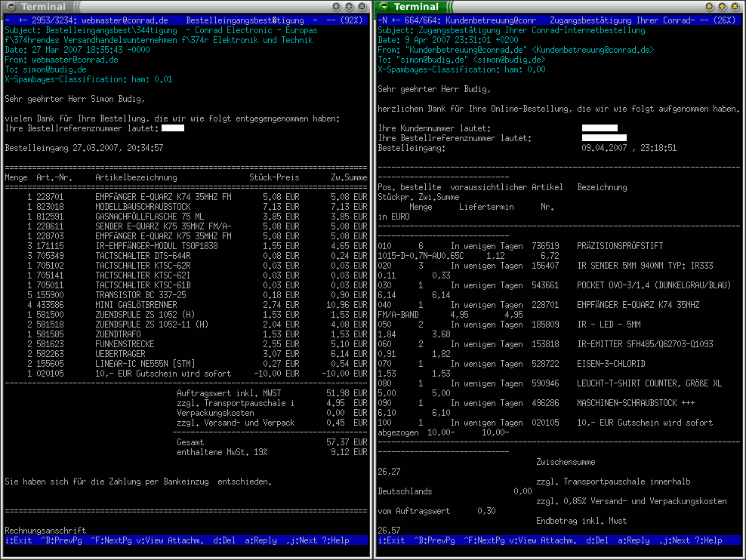Click 'PRÄZISIONSPRÜFSTIFT' in right terminal

pyautogui.click(x=620, y=246)
